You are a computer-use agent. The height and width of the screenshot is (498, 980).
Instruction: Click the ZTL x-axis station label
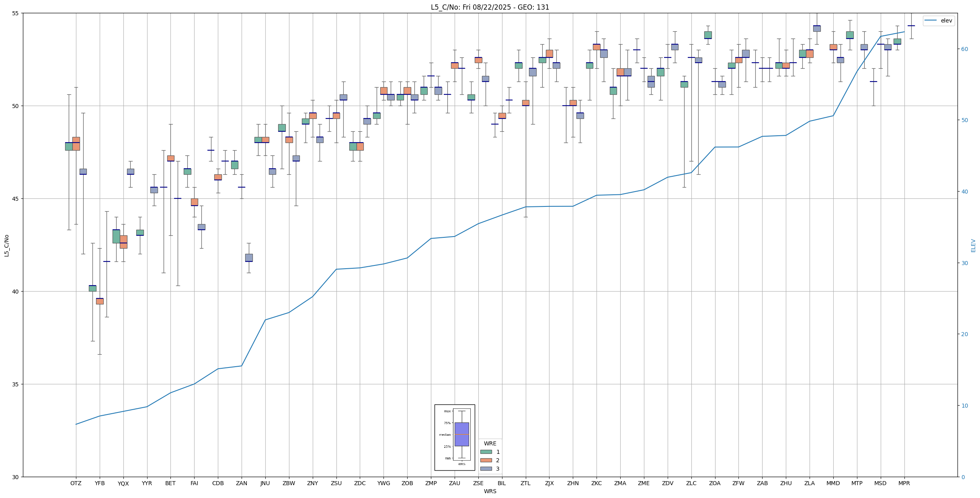(525, 483)
